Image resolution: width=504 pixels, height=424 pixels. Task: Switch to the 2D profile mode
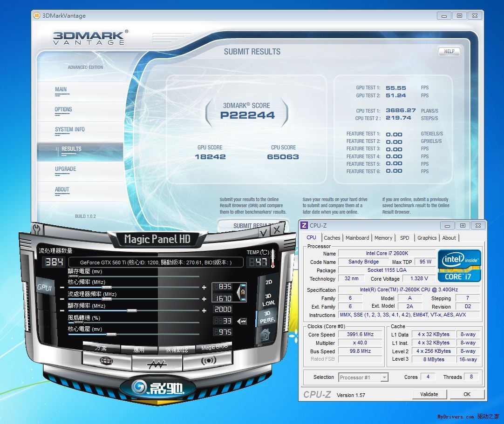269,282
